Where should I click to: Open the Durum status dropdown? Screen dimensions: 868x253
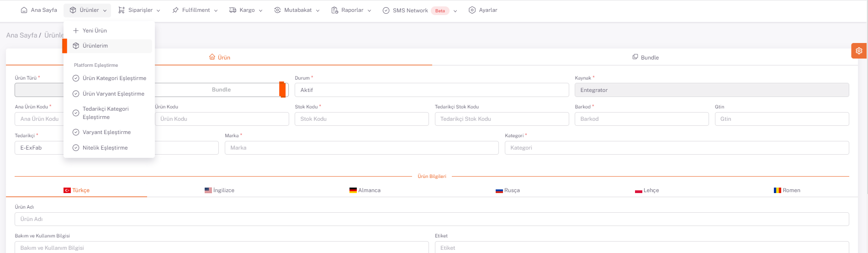(x=431, y=90)
